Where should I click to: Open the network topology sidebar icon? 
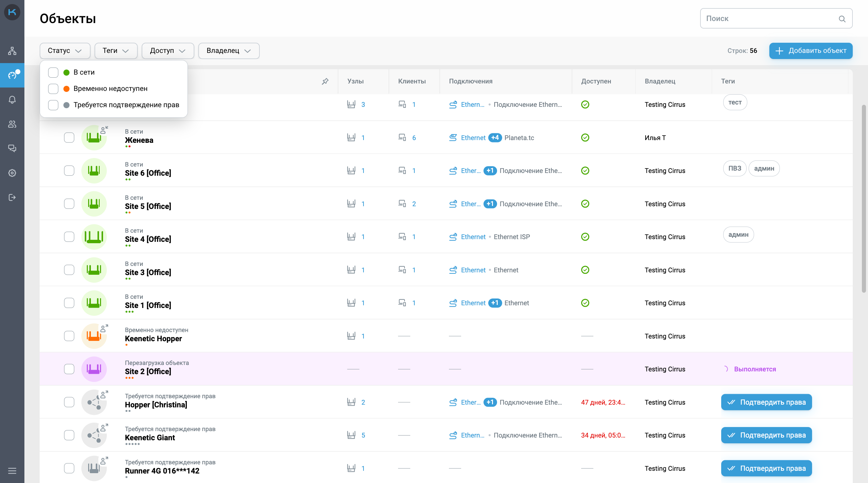12,51
